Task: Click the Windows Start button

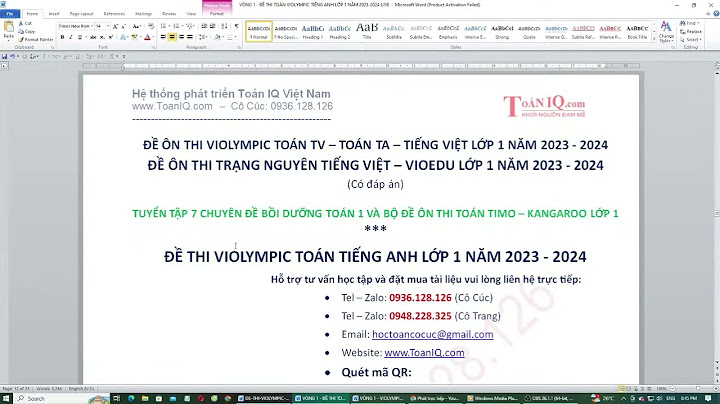Action: coord(6,398)
